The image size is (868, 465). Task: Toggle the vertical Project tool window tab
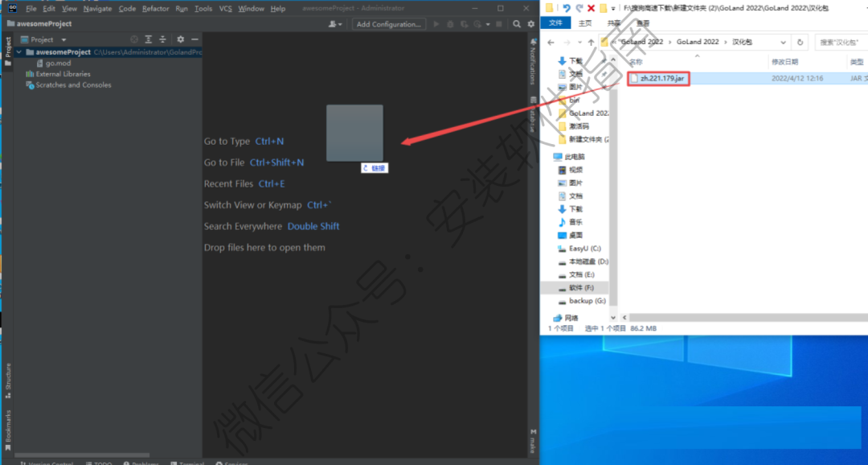tap(8, 51)
